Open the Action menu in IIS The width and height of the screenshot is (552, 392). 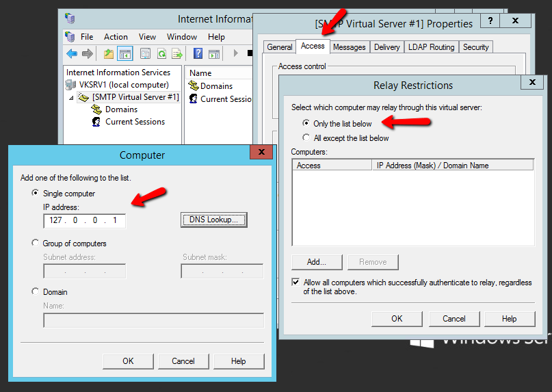pyautogui.click(x=116, y=37)
